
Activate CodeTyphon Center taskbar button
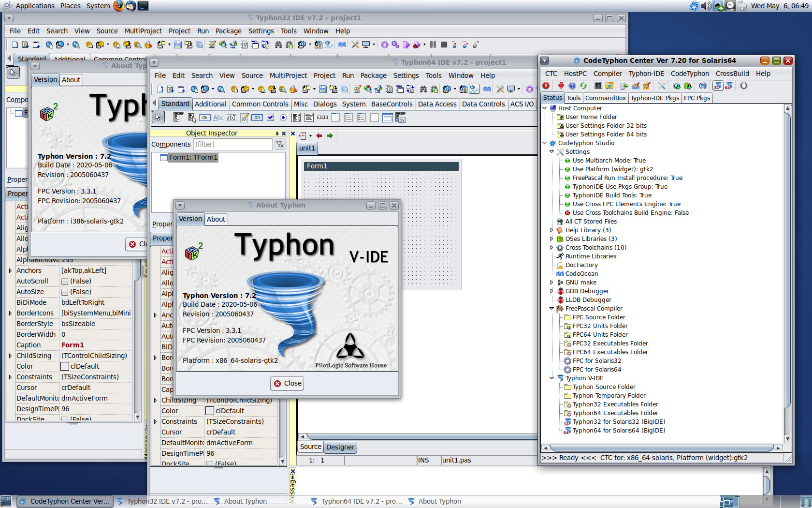[65, 501]
